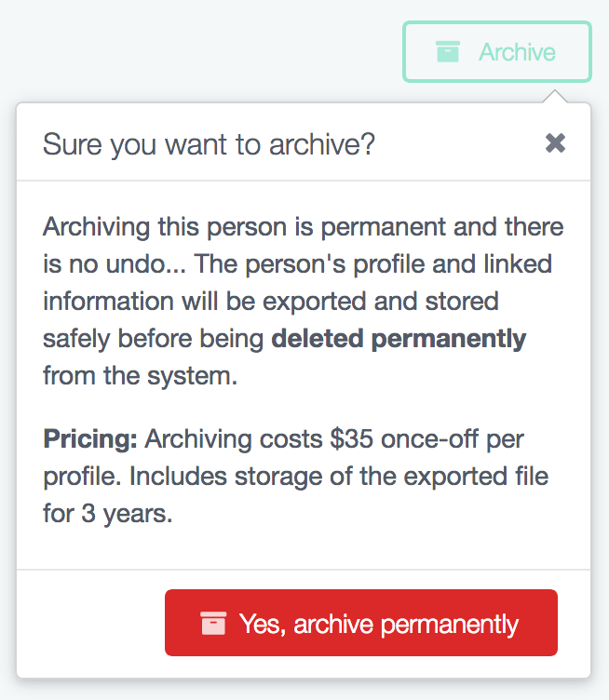Close the archive confirmation popover with X
Image resolution: width=609 pixels, height=700 pixels.
click(555, 143)
